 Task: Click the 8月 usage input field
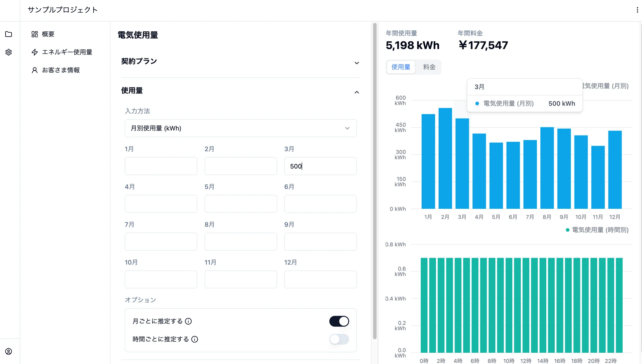click(x=240, y=241)
